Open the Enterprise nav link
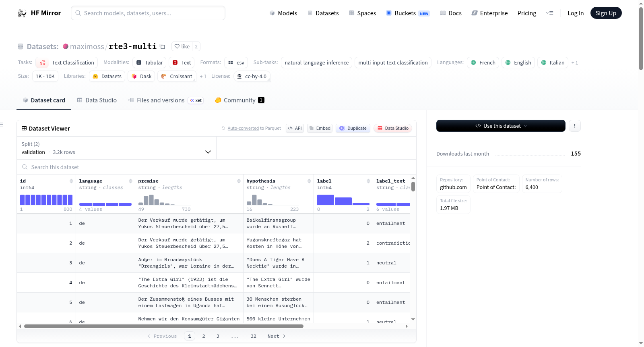The height and width of the screenshot is (347, 644). (x=490, y=13)
